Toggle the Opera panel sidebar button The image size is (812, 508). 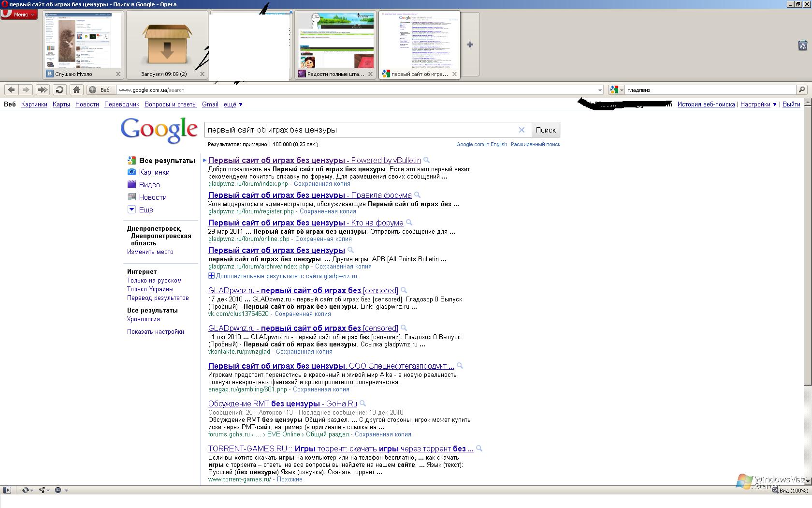[7, 490]
